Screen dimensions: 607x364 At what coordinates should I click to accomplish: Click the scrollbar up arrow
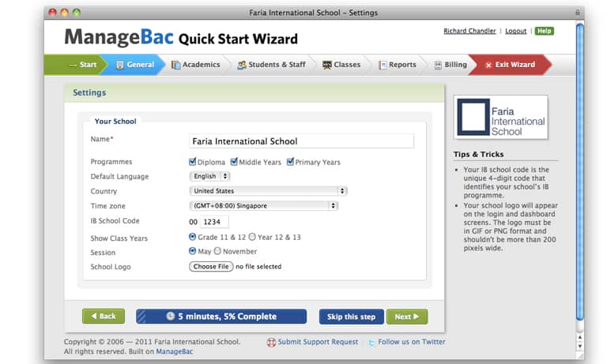[579, 337]
